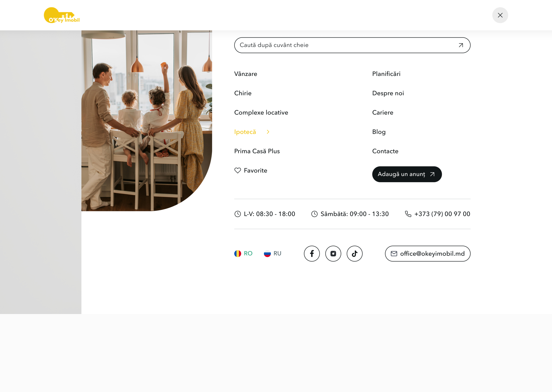Close the menu with X button

pos(500,15)
